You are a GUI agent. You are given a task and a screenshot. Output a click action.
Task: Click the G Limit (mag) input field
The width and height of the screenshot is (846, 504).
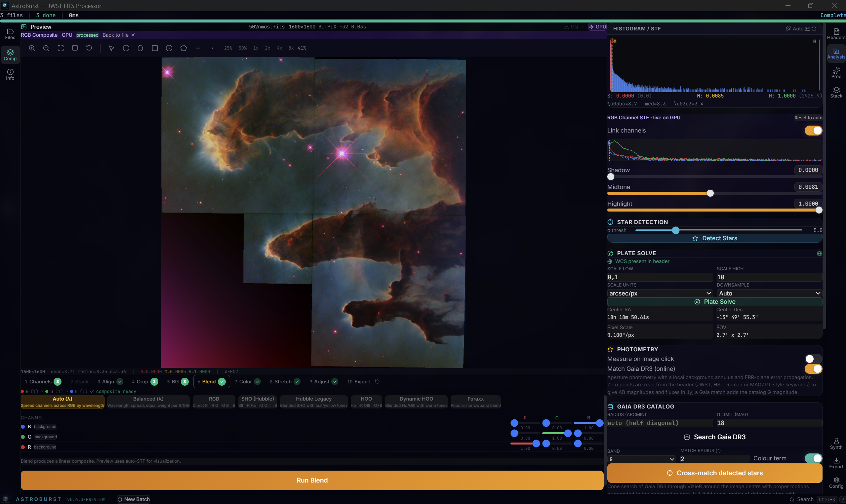pos(769,423)
